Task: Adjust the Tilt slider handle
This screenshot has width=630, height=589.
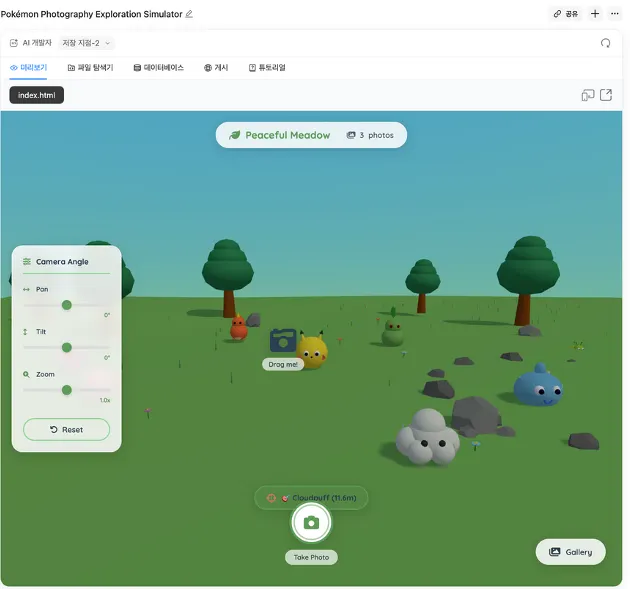Action: tap(67, 348)
